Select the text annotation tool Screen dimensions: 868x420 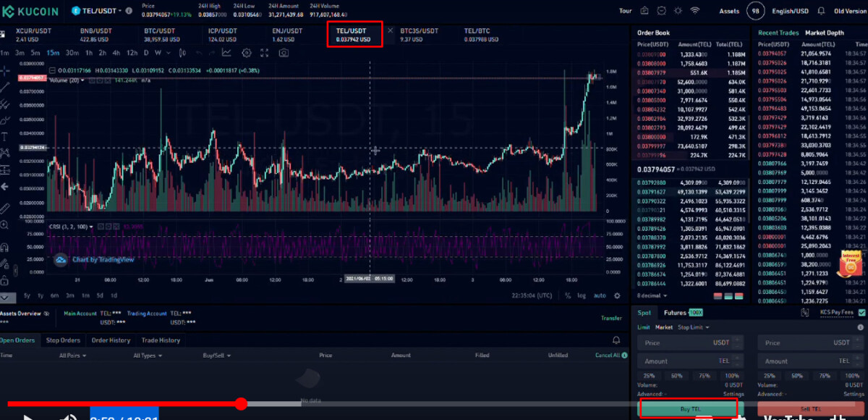(x=5, y=136)
